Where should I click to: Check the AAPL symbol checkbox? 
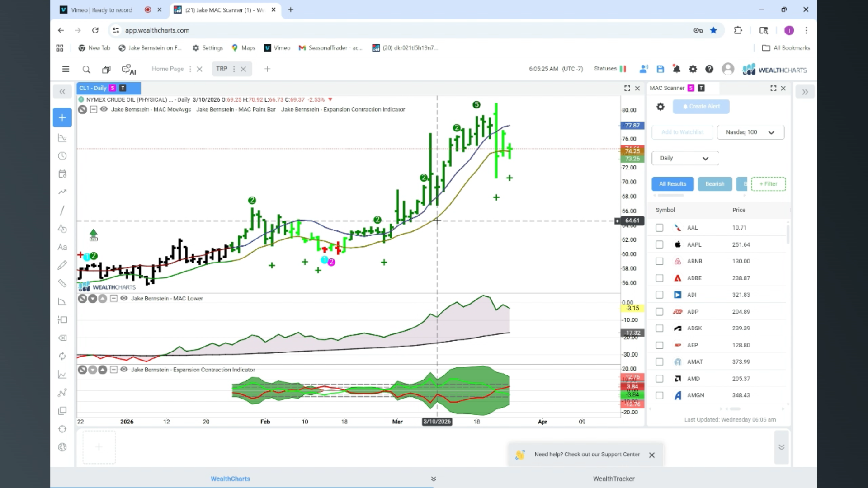[x=660, y=244]
